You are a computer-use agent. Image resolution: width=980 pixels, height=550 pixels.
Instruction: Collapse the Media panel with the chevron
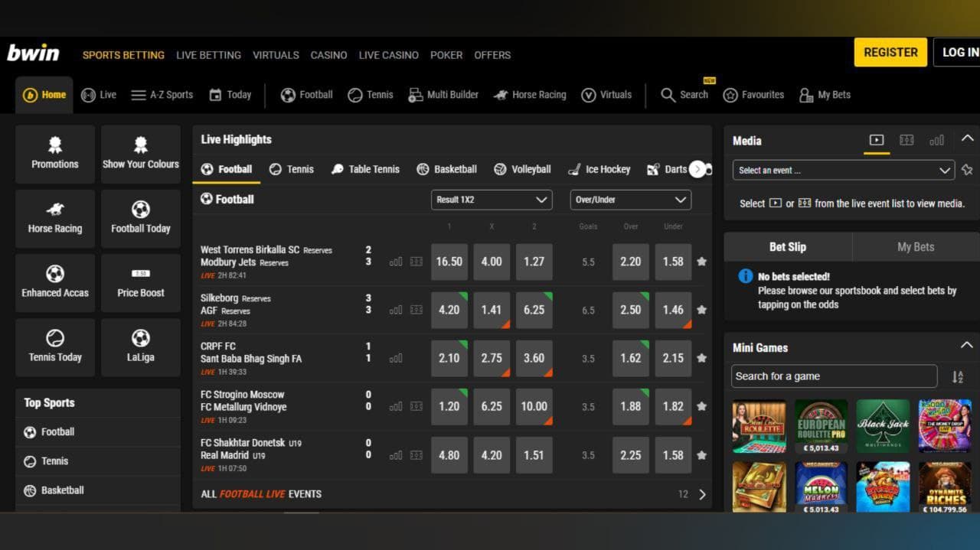(x=966, y=140)
